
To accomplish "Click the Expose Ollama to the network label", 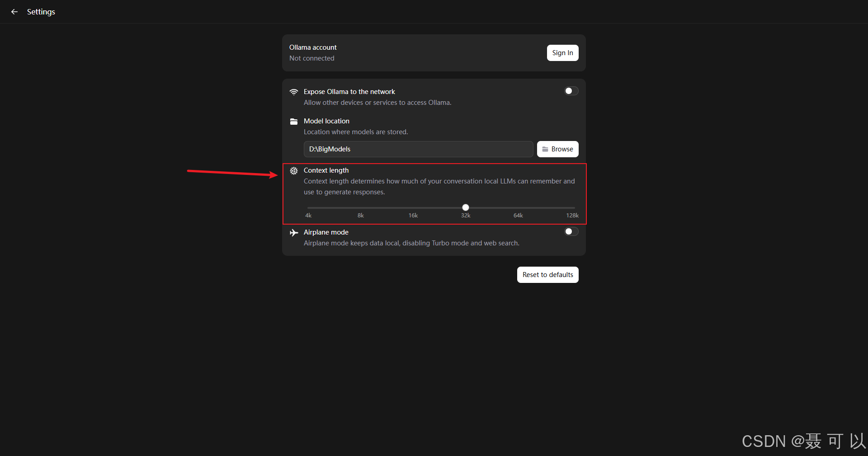I will click(349, 92).
